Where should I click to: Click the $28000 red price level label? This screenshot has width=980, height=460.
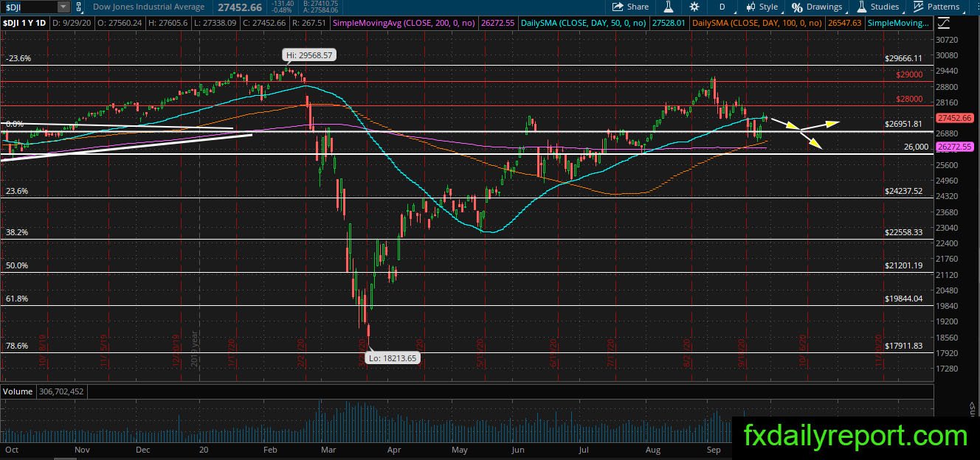click(x=909, y=99)
